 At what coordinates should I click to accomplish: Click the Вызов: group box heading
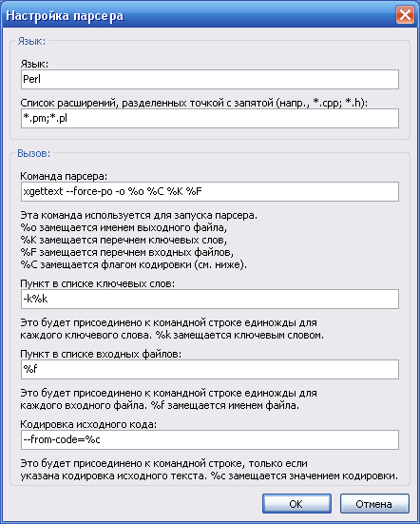point(33,153)
